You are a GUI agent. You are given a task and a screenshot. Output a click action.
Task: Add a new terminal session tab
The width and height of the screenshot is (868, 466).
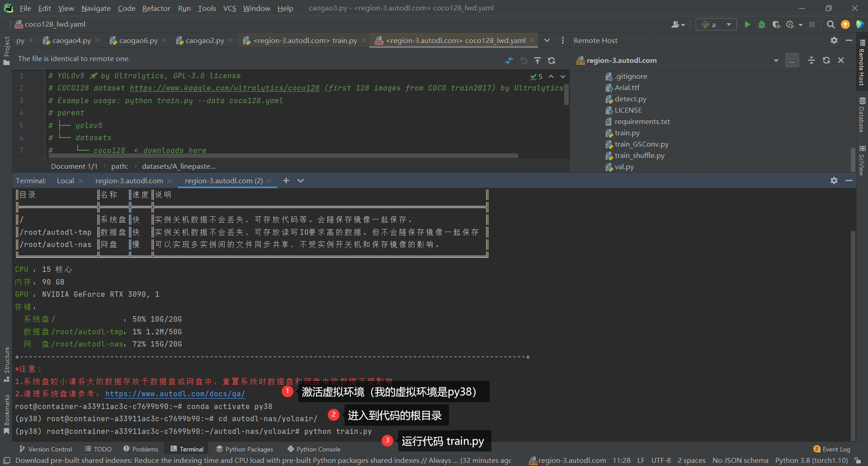coord(286,181)
